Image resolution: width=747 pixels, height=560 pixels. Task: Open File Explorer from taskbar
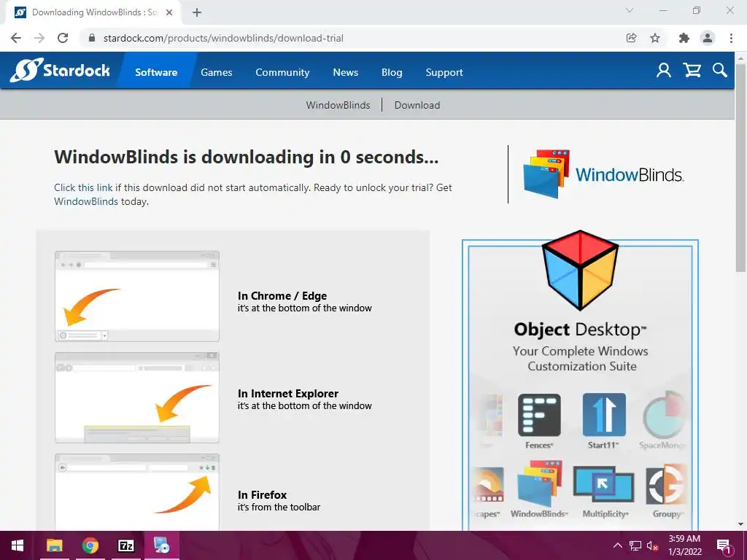coord(54,545)
